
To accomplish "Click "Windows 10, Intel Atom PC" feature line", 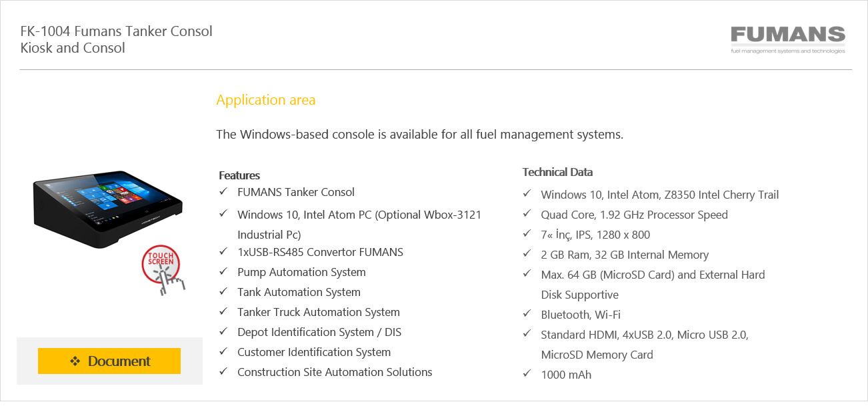I will coord(359,215).
